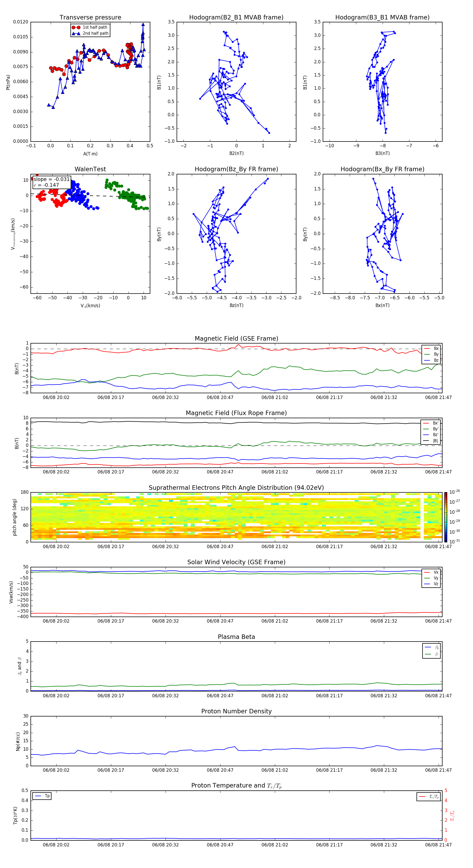Click the '|B|' legend entry
Image resolution: width=473 pixels, height=868 pixels.
431,441
